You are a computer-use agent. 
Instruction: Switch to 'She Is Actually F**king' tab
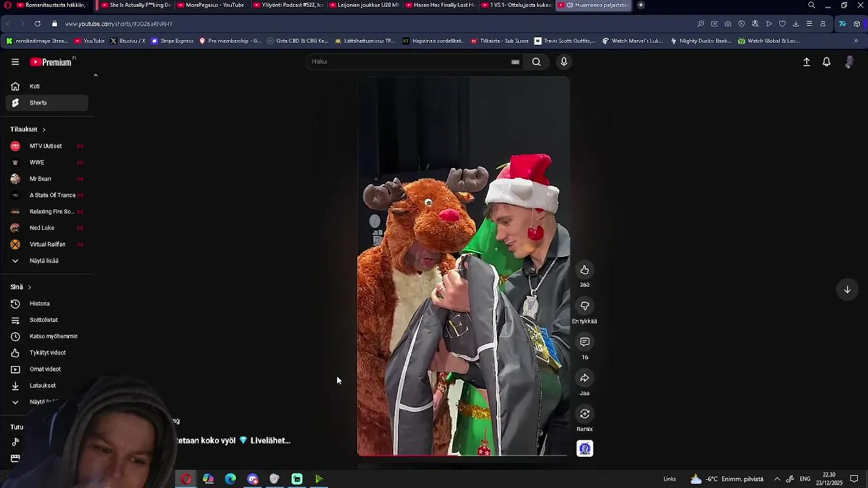pos(135,5)
